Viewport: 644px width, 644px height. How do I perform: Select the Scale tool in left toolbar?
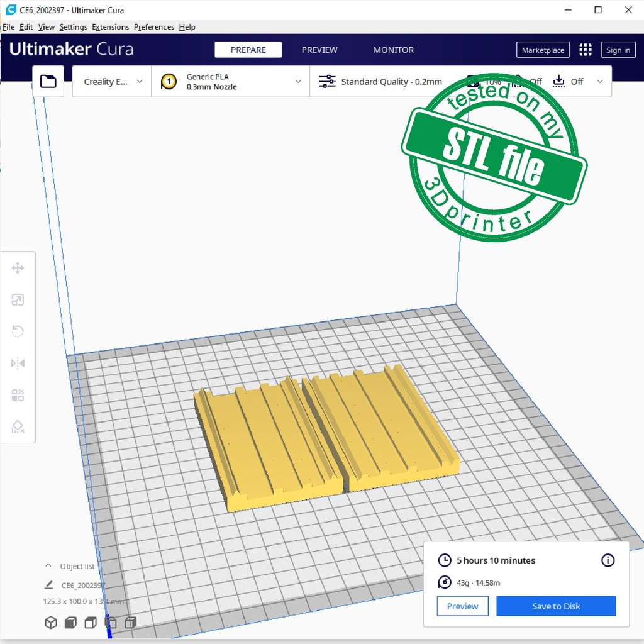tap(18, 300)
